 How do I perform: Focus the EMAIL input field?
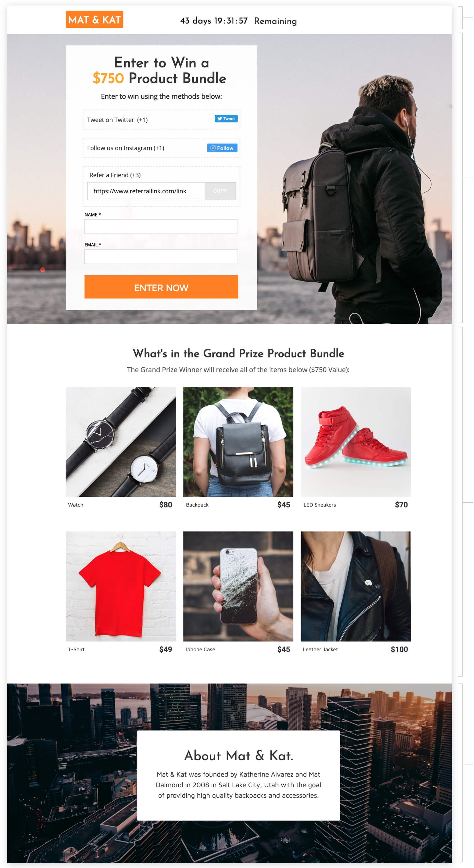161,256
